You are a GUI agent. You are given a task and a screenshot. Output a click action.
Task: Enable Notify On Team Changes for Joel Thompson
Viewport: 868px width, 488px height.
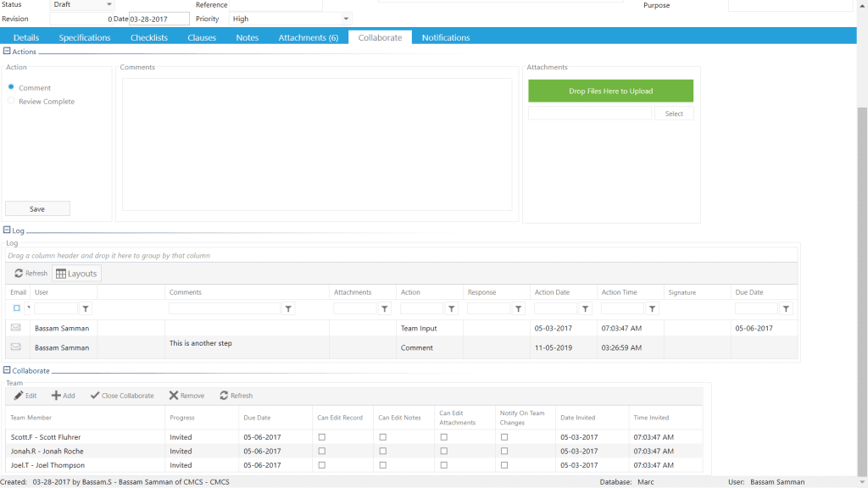tap(504, 465)
